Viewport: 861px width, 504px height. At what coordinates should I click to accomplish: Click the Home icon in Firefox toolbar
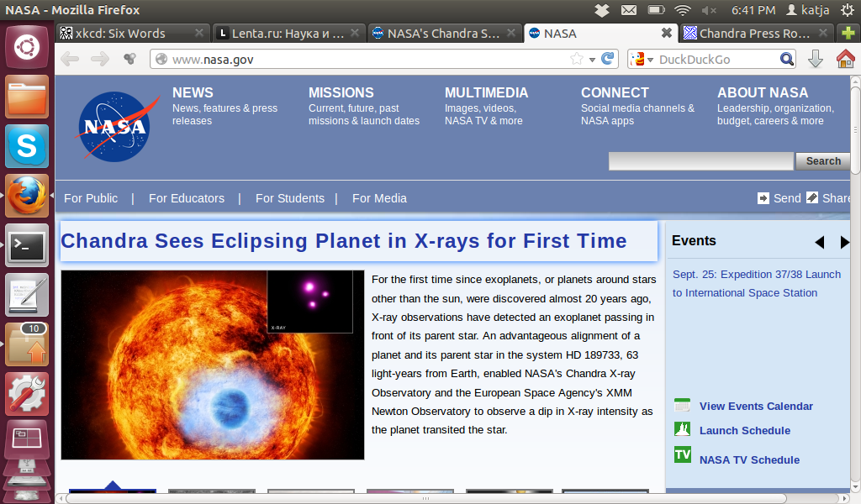pos(845,59)
